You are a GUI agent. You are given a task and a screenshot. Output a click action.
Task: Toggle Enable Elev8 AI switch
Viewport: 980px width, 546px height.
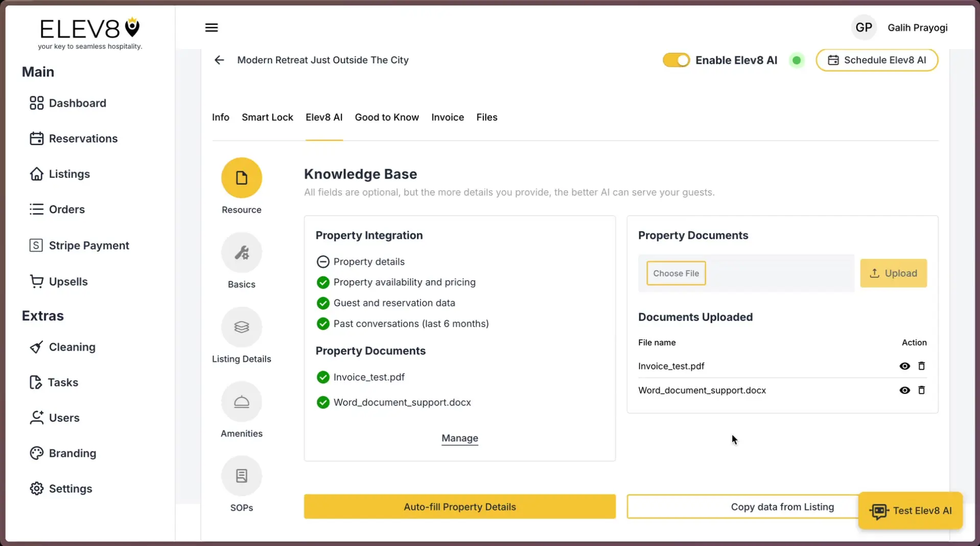(675, 60)
